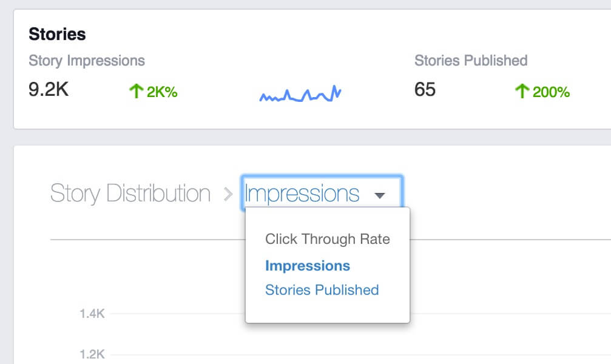Screen dimensions: 611x364
Task: Open the Impressions heading dropdown box
Action: tap(322, 194)
